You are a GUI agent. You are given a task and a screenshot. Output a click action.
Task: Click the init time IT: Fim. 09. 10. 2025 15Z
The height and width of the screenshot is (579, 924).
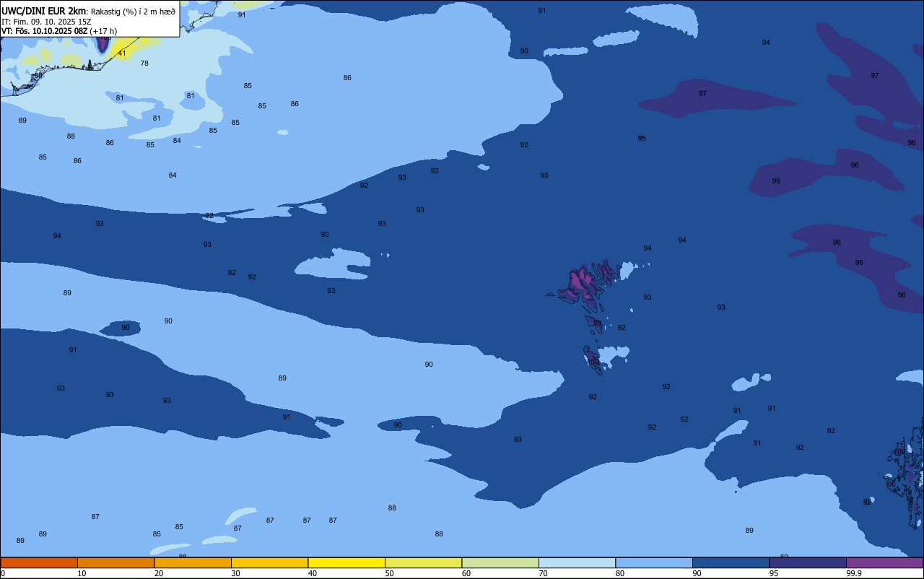(x=46, y=21)
